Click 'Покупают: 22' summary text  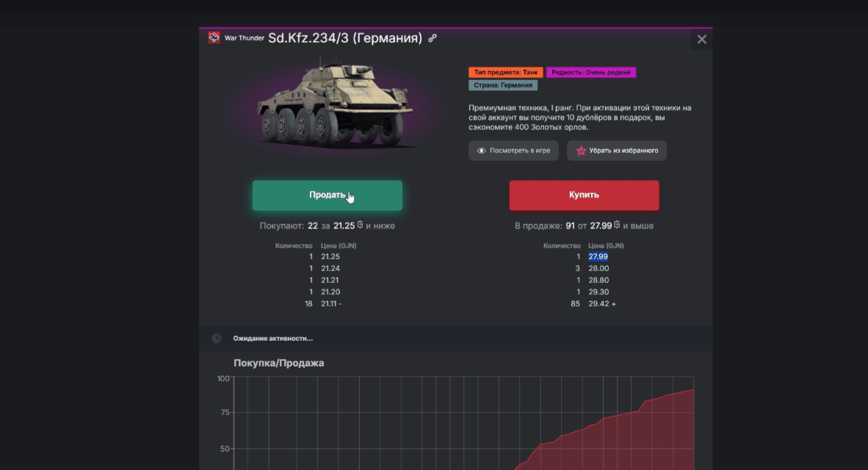289,226
